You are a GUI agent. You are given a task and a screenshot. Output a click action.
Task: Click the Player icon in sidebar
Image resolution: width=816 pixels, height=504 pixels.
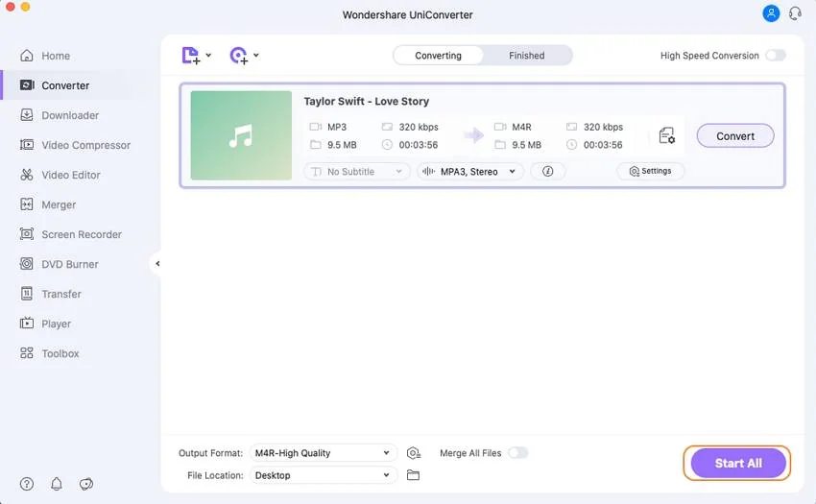pos(27,324)
